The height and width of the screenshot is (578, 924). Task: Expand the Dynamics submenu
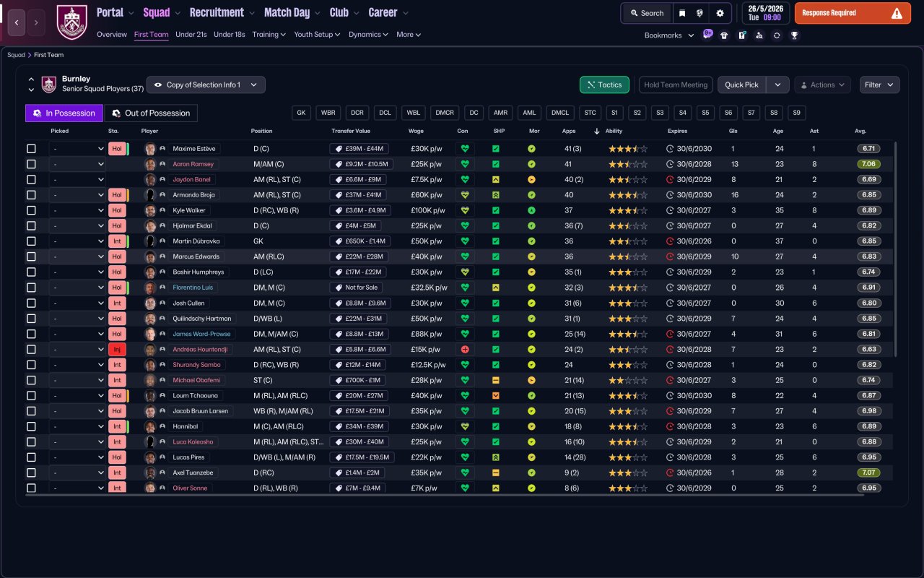click(x=368, y=34)
